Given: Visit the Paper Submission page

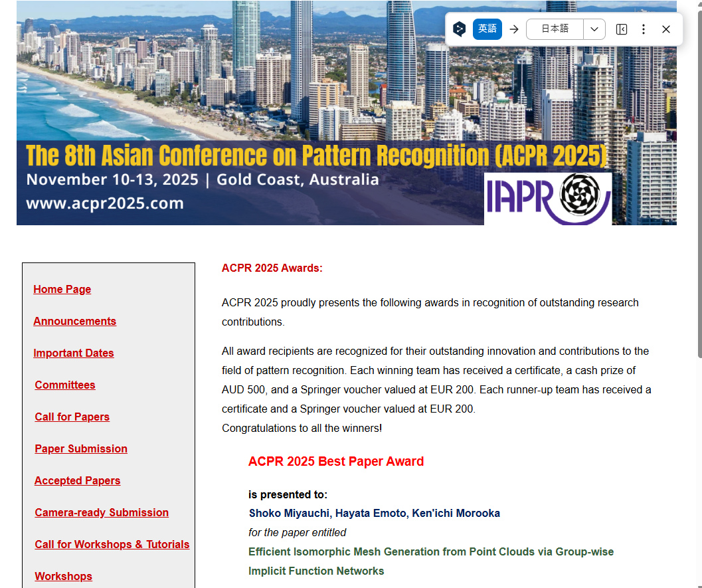Looking at the screenshot, I should 81,448.
